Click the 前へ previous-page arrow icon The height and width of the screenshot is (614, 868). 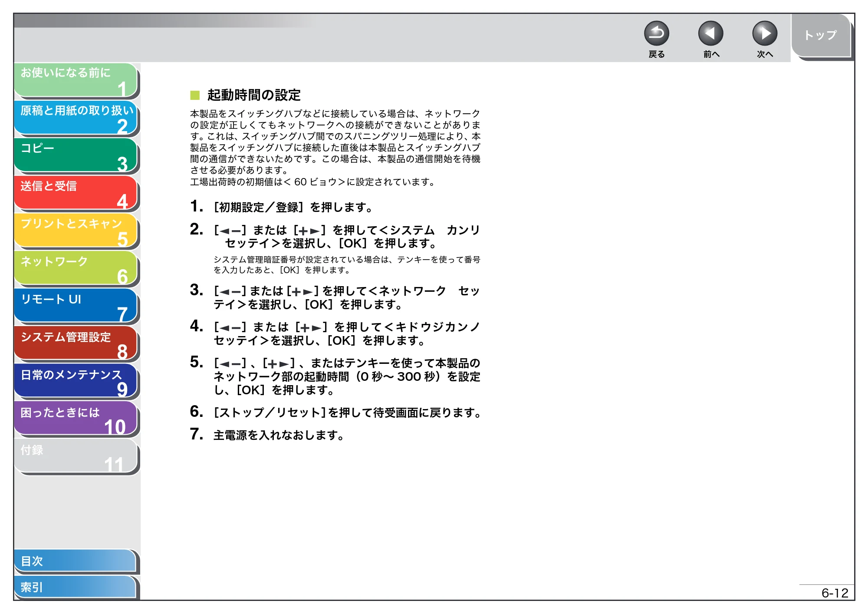click(710, 33)
